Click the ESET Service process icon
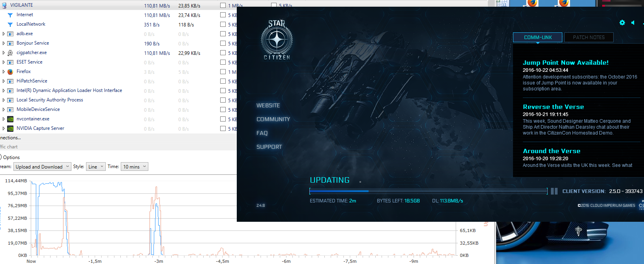Screen dimensions: 644x264 point(10,62)
